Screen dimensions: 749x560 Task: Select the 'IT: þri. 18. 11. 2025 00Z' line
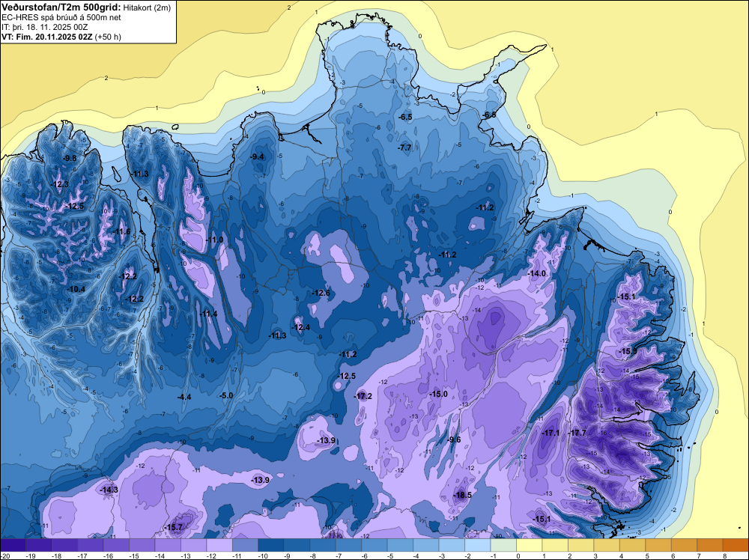pos(44,27)
